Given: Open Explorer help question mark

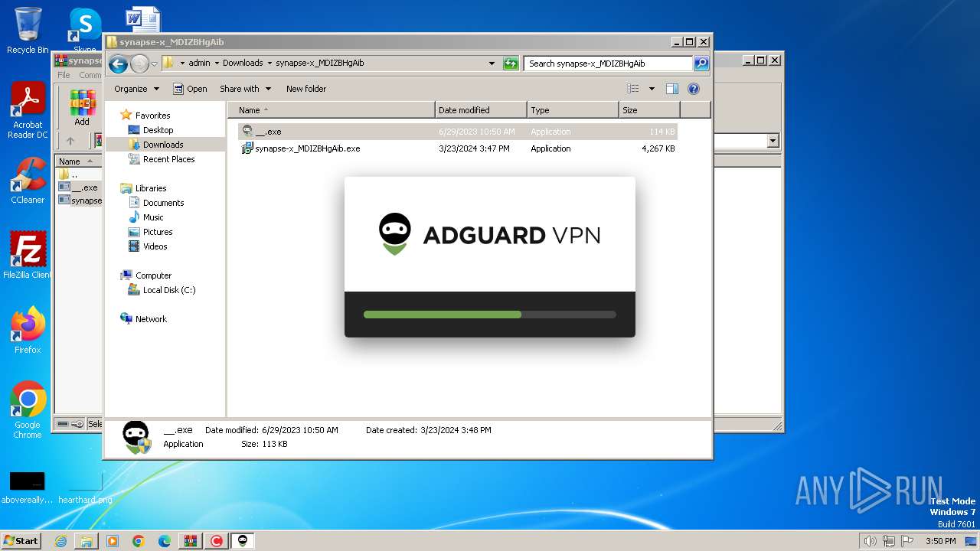Looking at the screenshot, I should coord(694,89).
